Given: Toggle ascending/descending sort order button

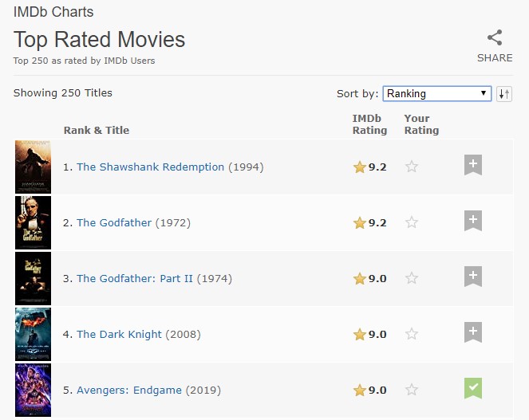Looking at the screenshot, I should coord(503,94).
